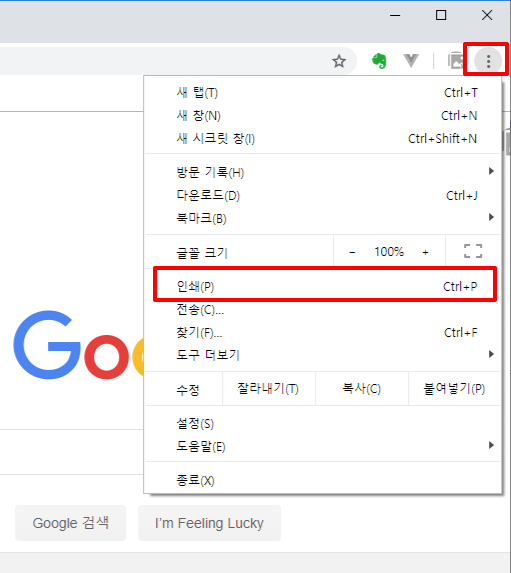Click the image extension icon beside the menu
The height and width of the screenshot is (573, 511).
(x=456, y=61)
